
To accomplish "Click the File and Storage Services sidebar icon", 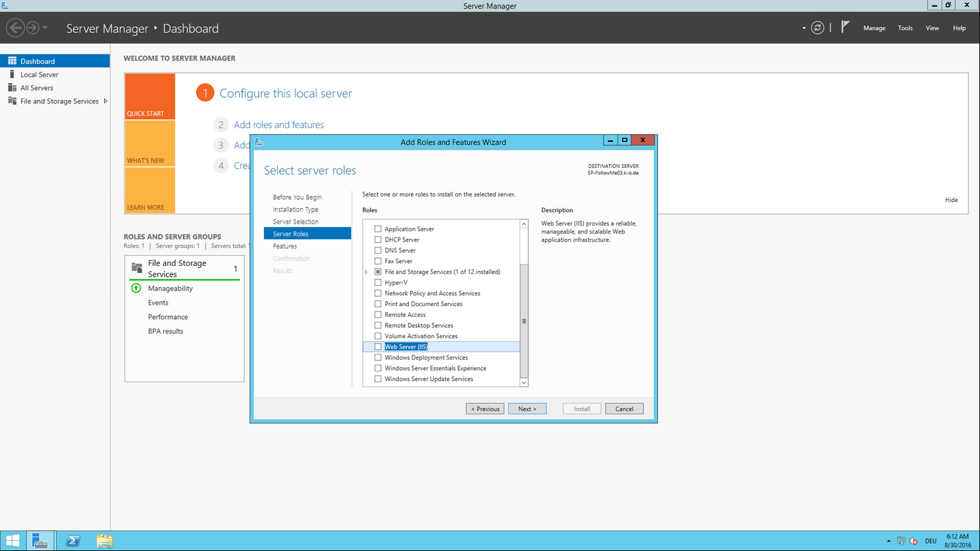I will (x=12, y=101).
